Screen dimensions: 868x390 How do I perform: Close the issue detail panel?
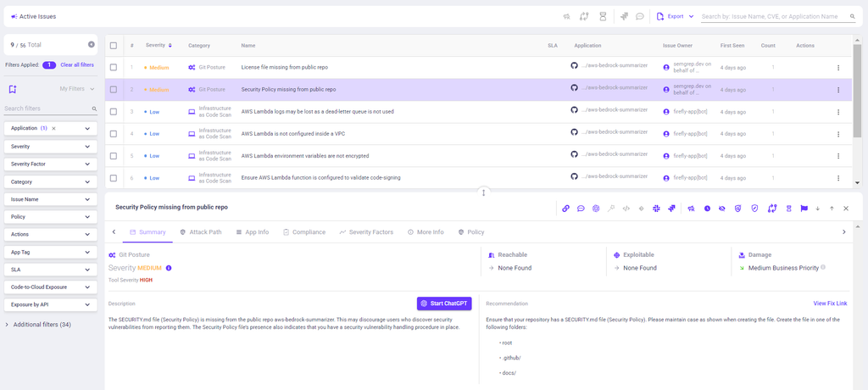click(x=846, y=209)
